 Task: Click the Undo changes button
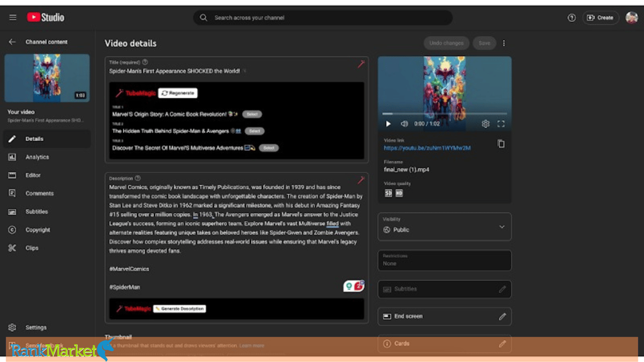coord(446,43)
